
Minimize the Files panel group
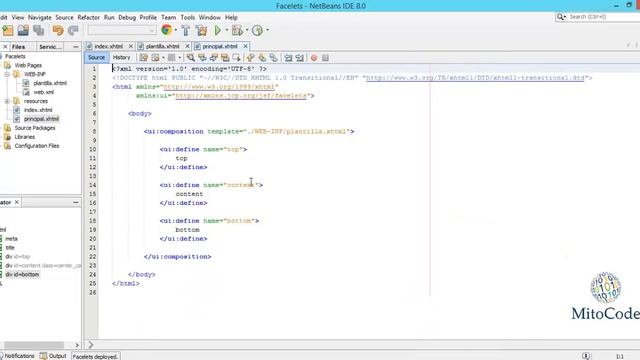[76, 47]
